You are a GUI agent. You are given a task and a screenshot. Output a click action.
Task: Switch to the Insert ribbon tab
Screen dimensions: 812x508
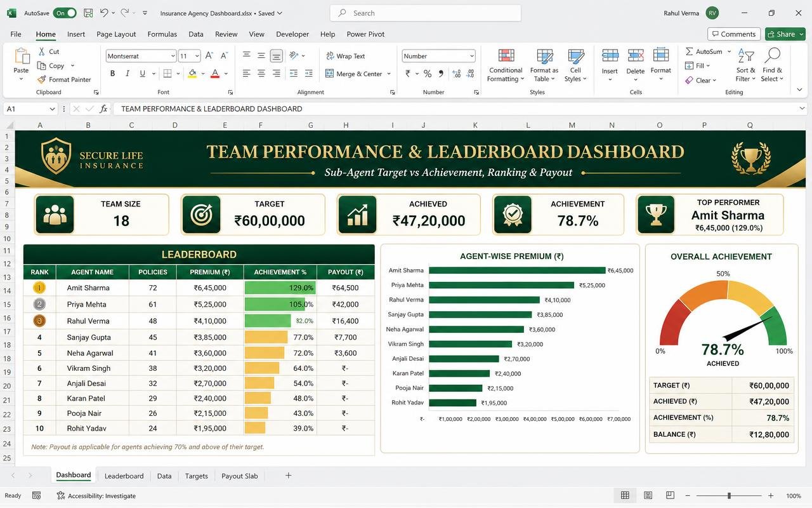point(76,34)
